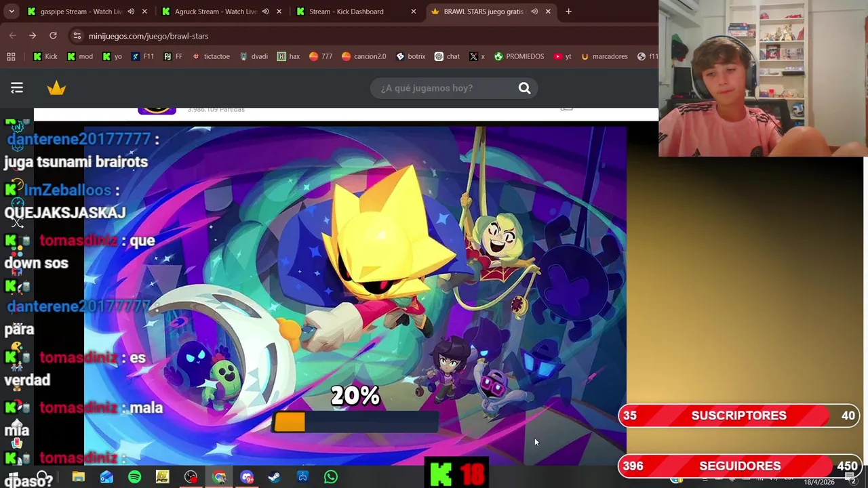
Task: Open the F11 bookmark
Action: 142,56
